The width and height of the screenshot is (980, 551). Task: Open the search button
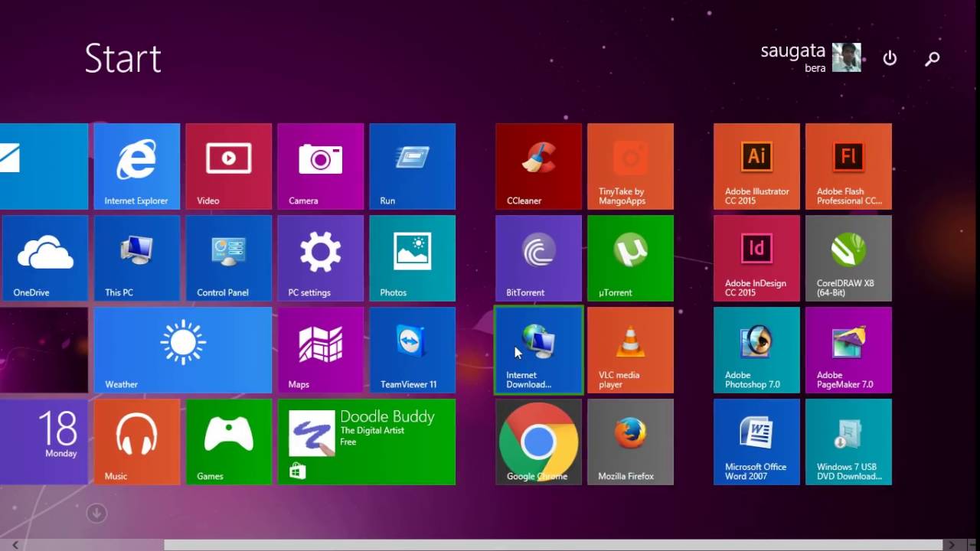click(x=933, y=58)
